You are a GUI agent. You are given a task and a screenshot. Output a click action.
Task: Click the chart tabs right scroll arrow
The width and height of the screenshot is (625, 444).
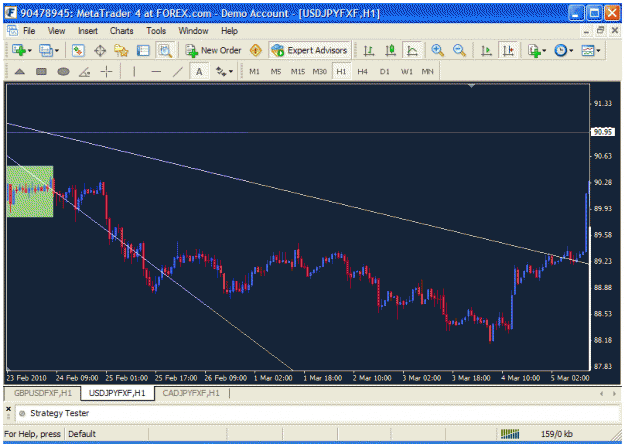pyautogui.click(x=614, y=393)
